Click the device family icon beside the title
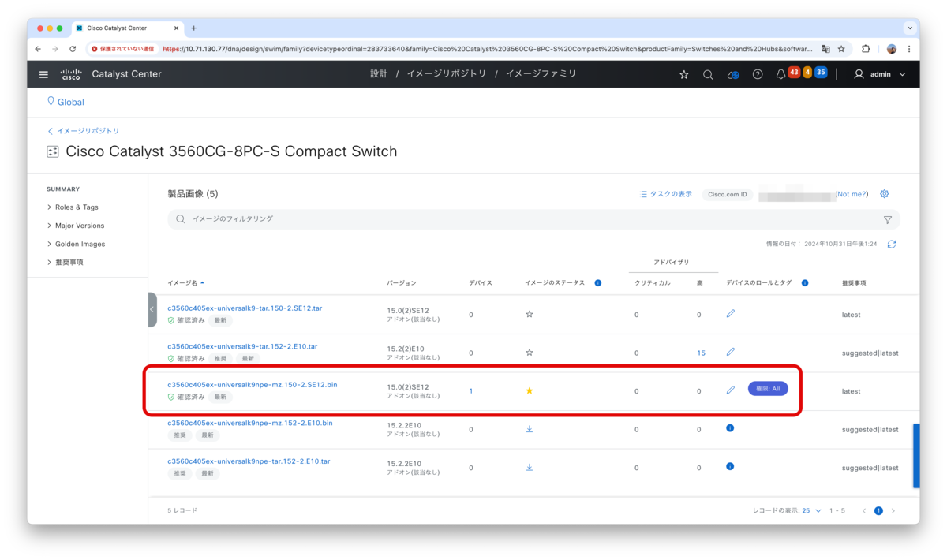Viewport: 947px width, 560px height. [x=53, y=151]
